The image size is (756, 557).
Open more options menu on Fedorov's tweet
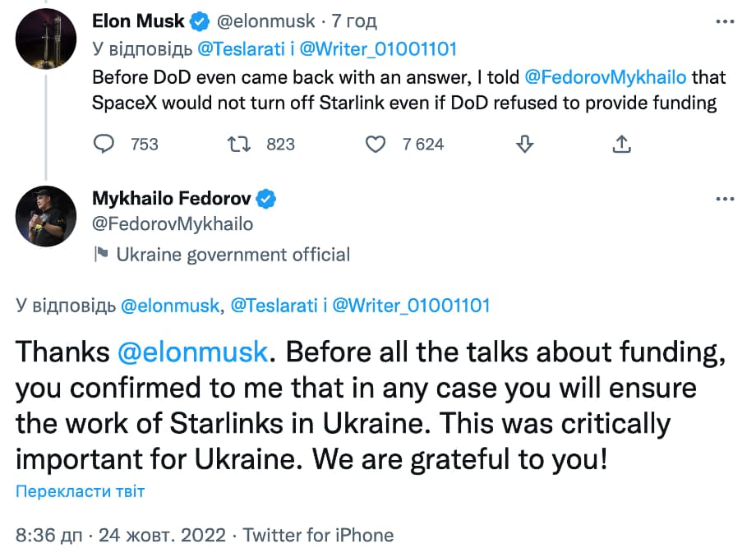pos(724,198)
